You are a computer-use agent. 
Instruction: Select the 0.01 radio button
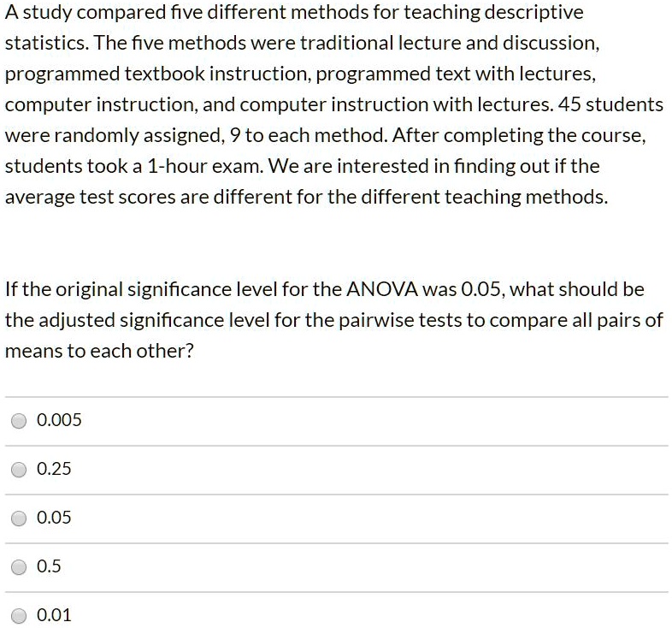click(x=18, y=616)
